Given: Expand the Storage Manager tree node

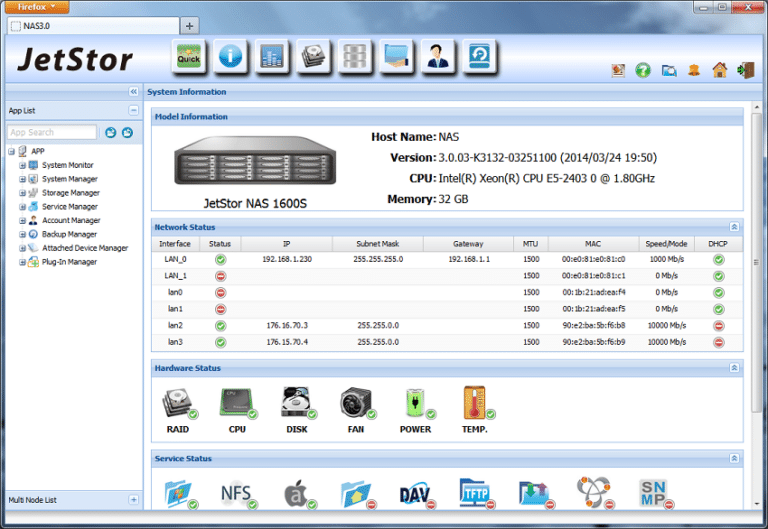Looking at the screenshot, I should [x=23, y=192].
